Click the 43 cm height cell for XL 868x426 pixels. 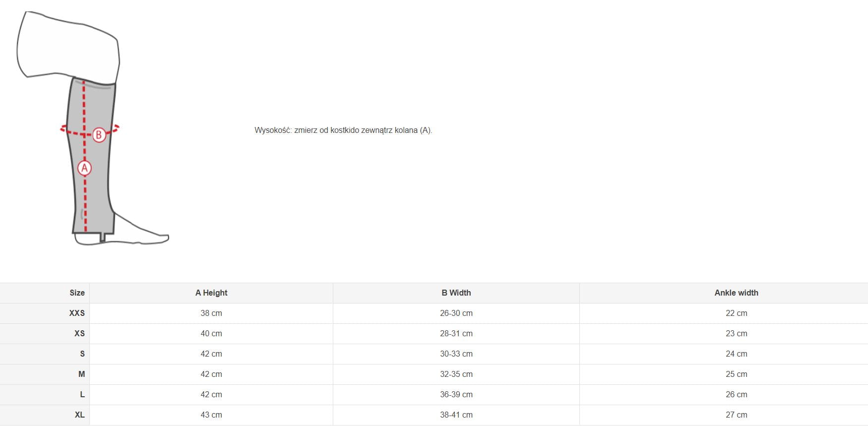click(211, 415)
